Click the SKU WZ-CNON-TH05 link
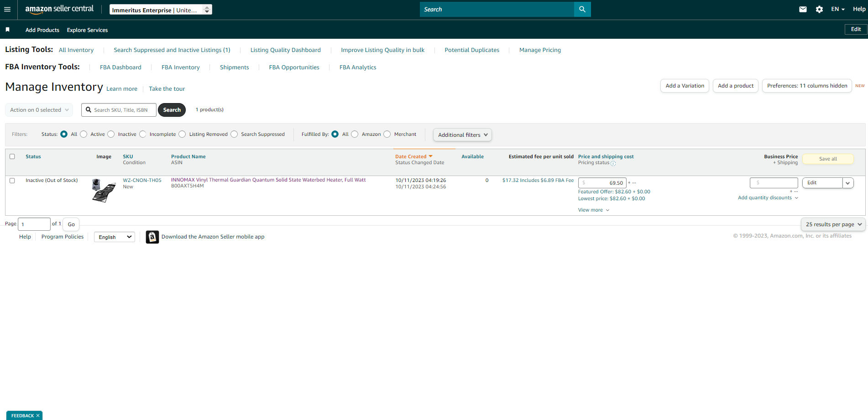 pos(142,181)
